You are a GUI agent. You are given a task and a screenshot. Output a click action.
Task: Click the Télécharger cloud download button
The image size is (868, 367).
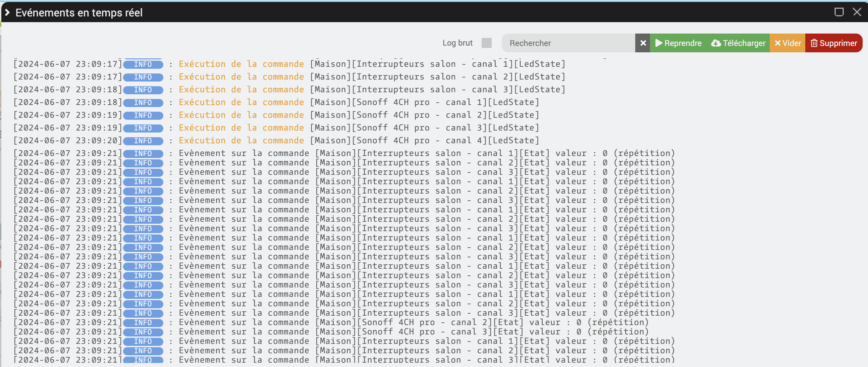[738, 43]
